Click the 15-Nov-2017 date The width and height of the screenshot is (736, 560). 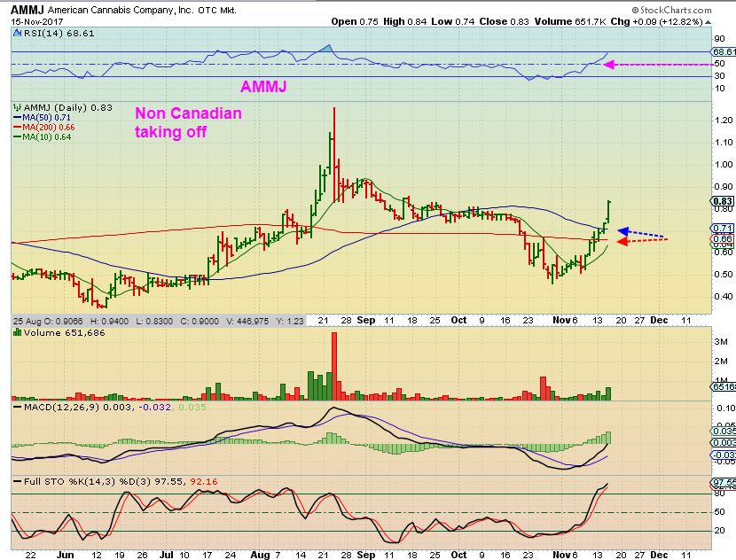[x=37, y=21]
